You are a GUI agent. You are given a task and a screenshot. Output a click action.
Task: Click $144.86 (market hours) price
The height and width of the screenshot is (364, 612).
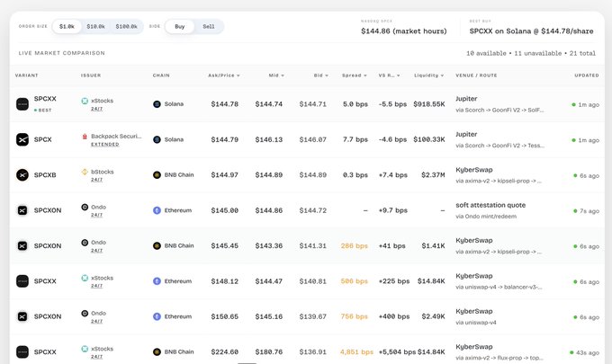[x=403, y=31]
